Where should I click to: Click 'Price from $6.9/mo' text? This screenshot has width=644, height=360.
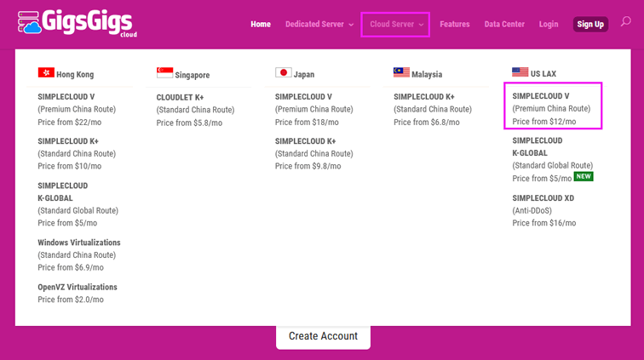coord(71,267)
